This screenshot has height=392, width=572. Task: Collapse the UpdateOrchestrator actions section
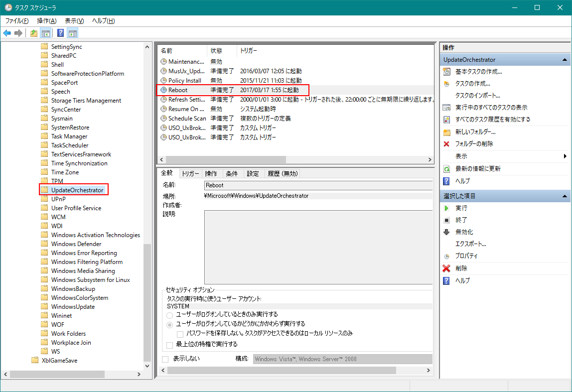(x=565, y=60)
